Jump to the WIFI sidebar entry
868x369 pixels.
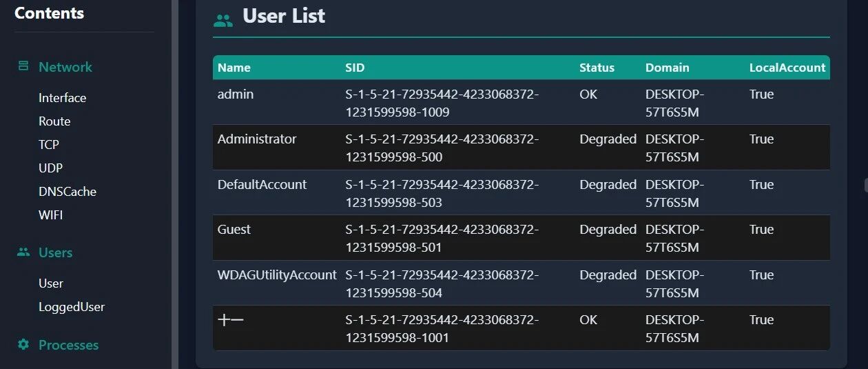(x=50, y=215)
